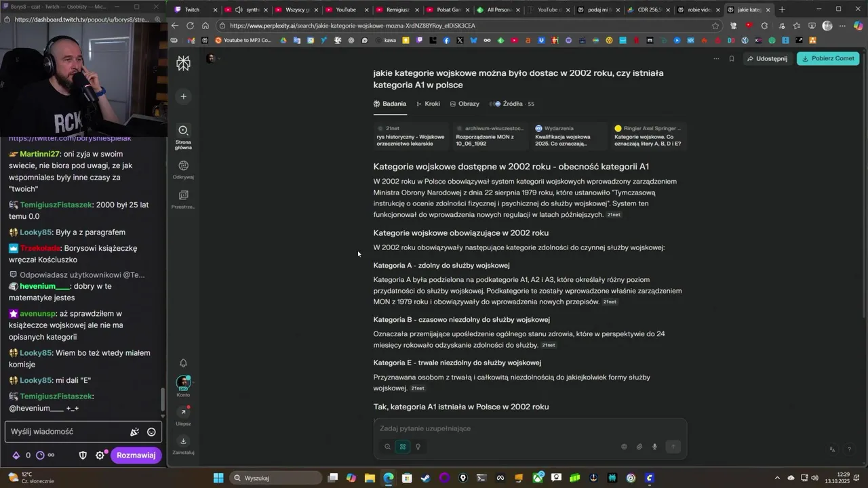This screenshot has height=488, width=868.
Task: Click the Udostępnij share button
Action: pyautogui.click(x=767, y=59)
